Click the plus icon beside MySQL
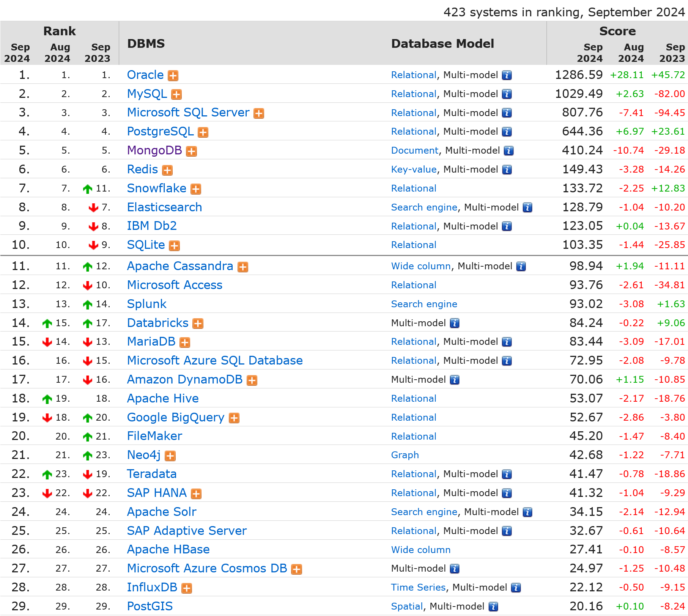This screenshot has width=688, height=616. tap(176, 94)
